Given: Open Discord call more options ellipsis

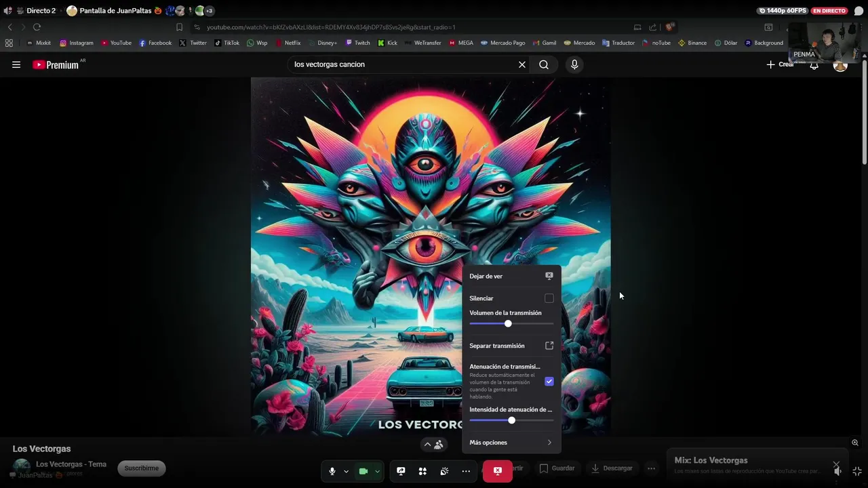Looking at the screenshot, I should pyautogui.click(x=466, y=471).
